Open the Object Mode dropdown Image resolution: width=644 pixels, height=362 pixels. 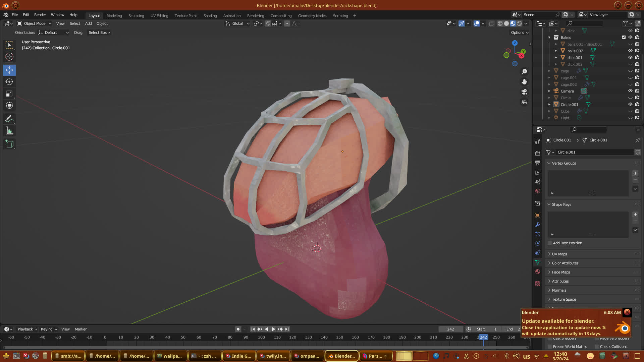click(x=34, y=23)
